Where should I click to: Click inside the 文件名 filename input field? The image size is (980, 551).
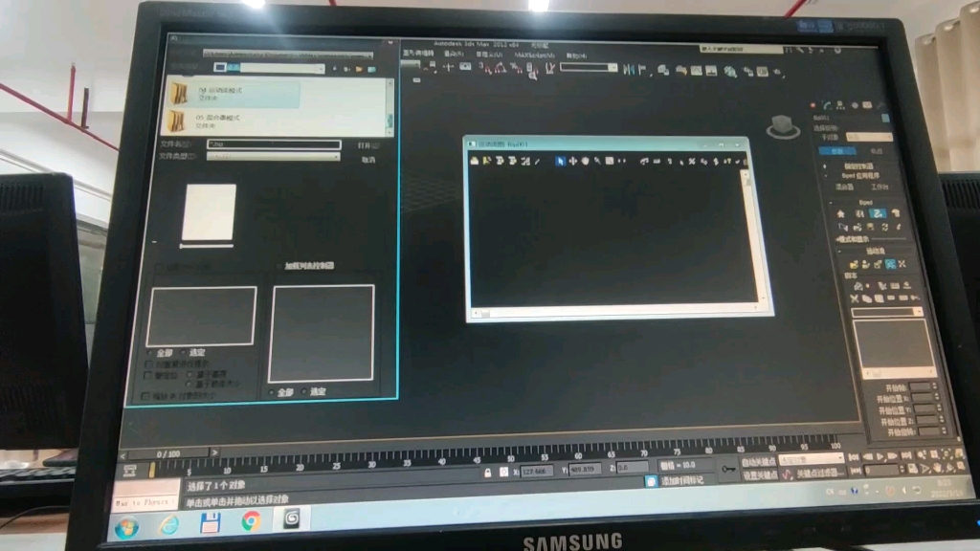273,144
